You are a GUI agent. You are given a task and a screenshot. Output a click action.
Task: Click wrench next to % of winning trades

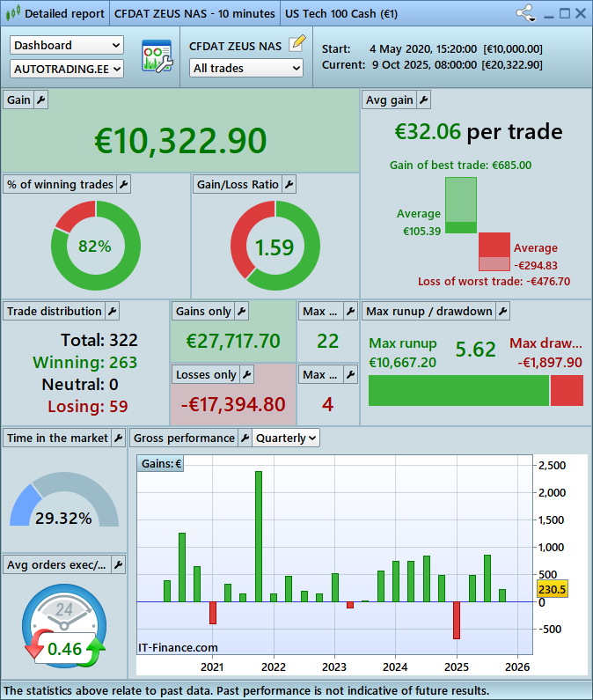click(x=123, y=184)
